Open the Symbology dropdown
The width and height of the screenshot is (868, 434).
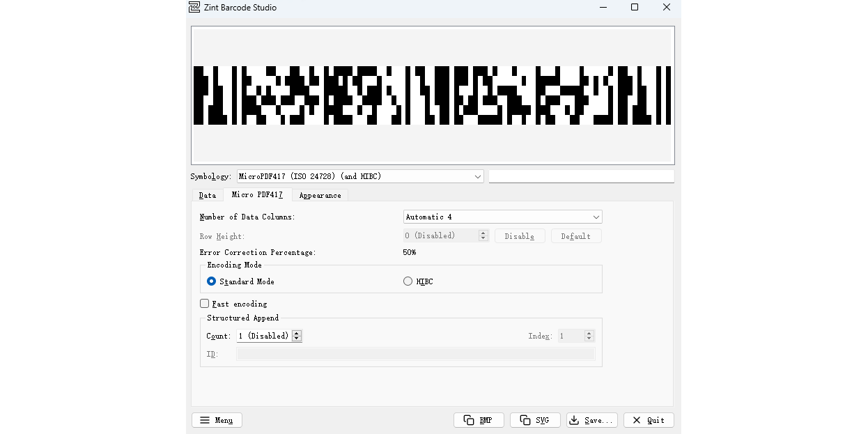tap(477, 176)
